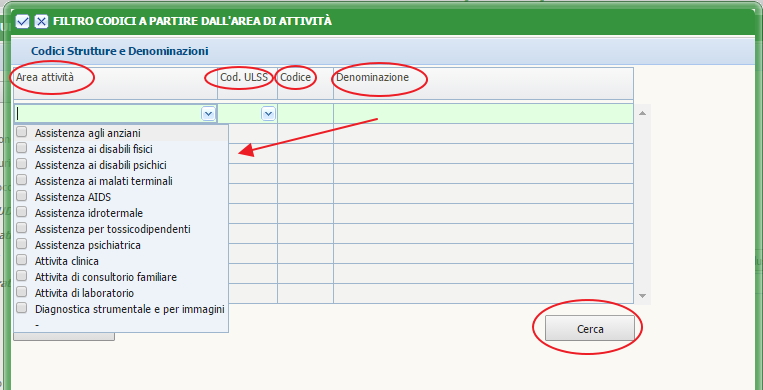Select the Assistenza AIDS checkbox
The height and width of the screenshot is (390, 763).
[21, 196]
